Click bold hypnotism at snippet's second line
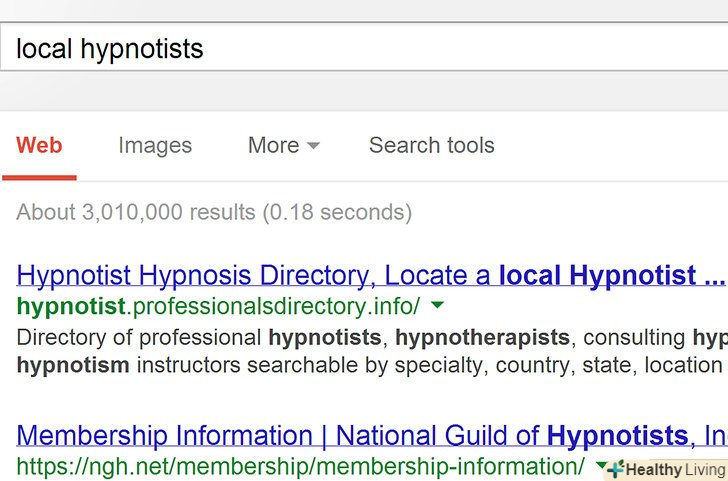The image size is (728, 481). point(73,365)
